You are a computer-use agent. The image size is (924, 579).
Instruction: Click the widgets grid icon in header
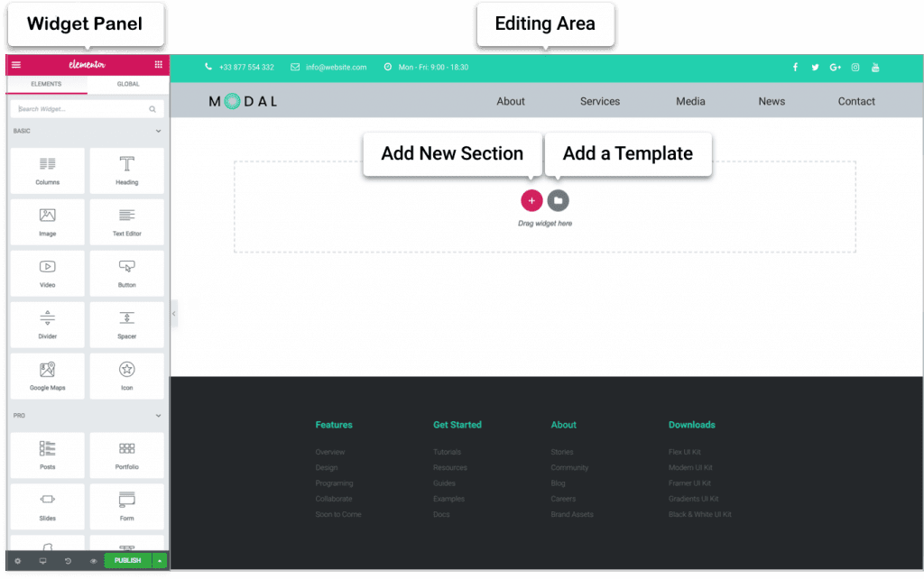pyautogui.click(x=159, y=65)
